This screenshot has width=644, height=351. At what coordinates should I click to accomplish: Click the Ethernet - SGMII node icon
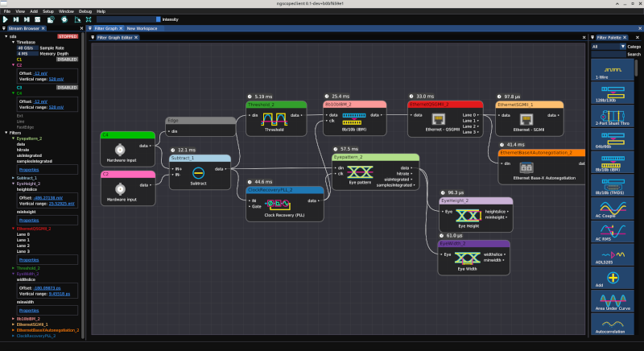point(526,119)
